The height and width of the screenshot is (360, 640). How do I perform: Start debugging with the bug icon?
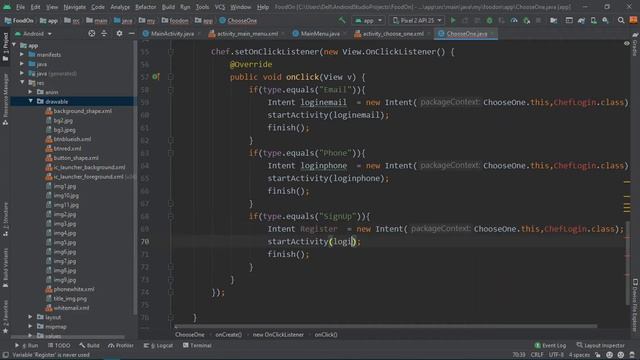[489, 20]
